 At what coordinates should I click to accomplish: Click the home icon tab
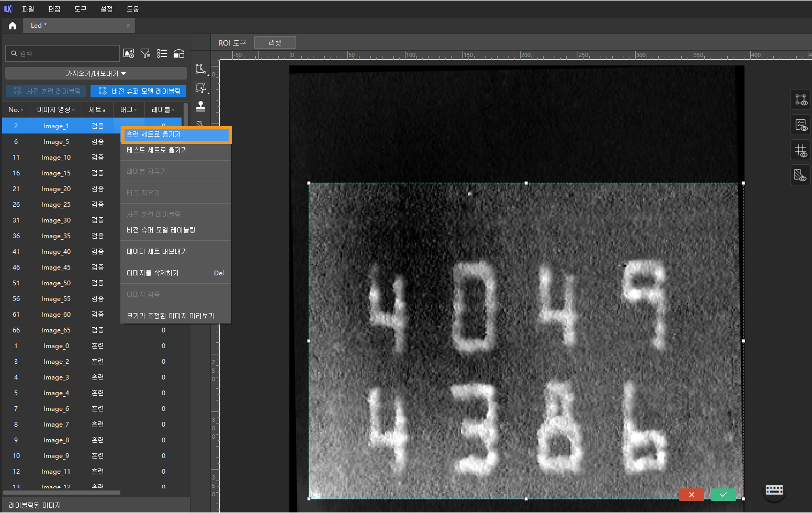click(13, 26)
